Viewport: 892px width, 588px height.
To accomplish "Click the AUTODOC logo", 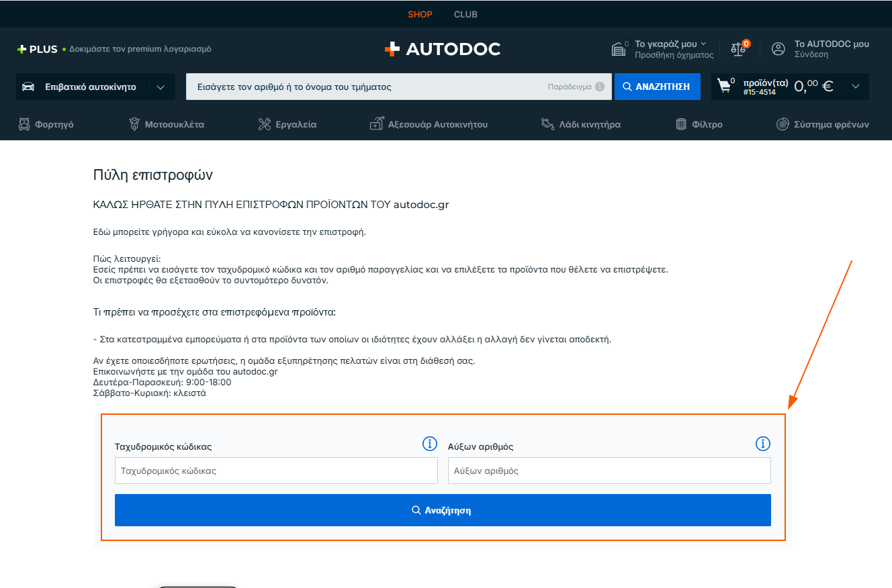I will [443, 49].
